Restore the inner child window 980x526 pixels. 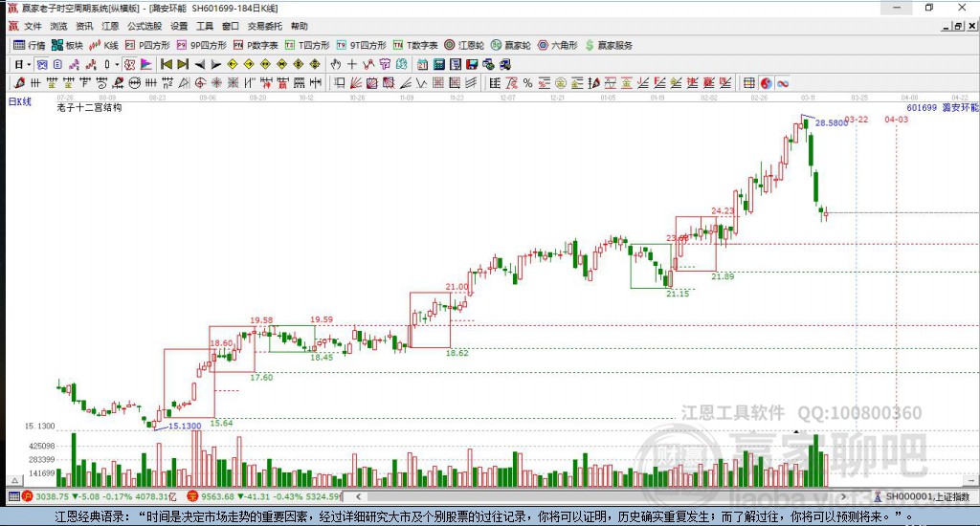click(958, 26)
